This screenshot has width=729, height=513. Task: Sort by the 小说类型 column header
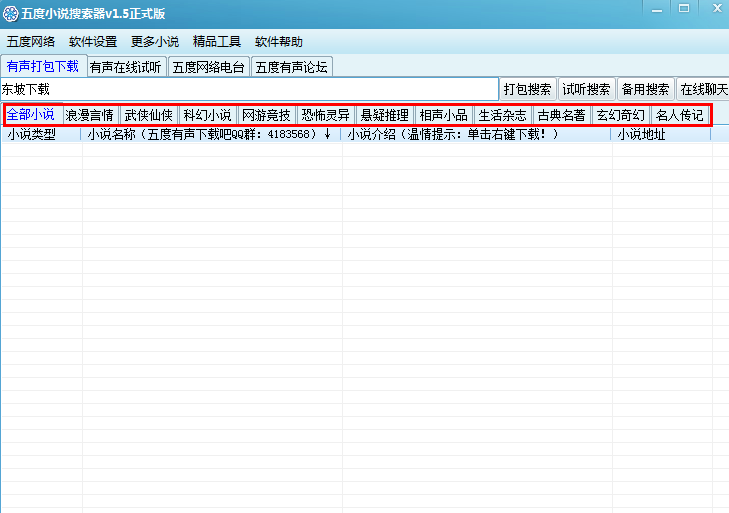tap(41, 134)
